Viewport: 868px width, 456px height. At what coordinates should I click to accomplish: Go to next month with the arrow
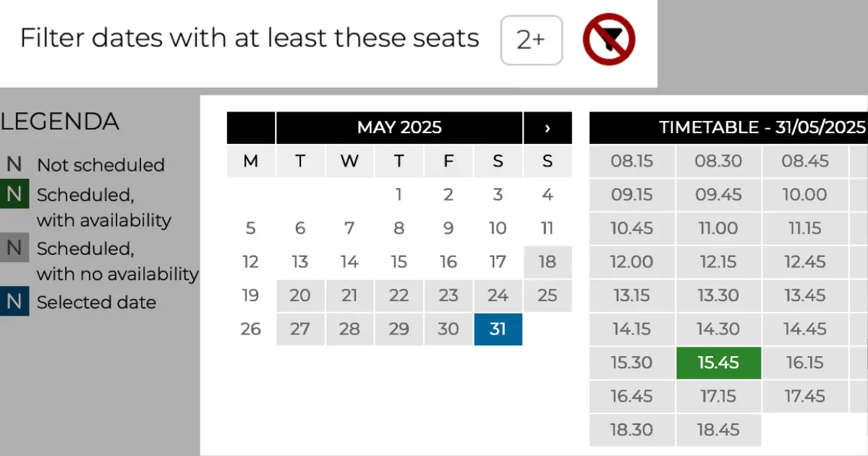(x=548, y=128)
